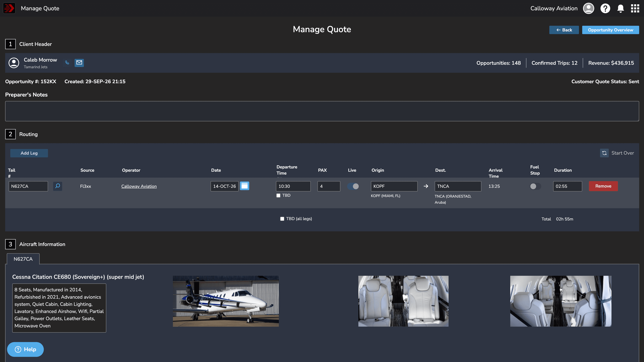Click the Tail # field N627CA
This screenshot has width=644, height=362.
(x=28, y=186)
